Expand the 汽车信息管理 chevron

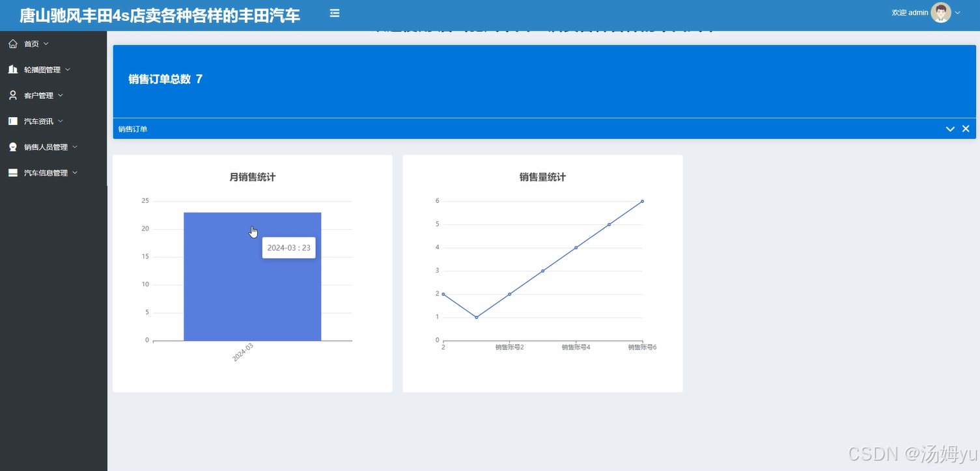(x=75, y=173)
